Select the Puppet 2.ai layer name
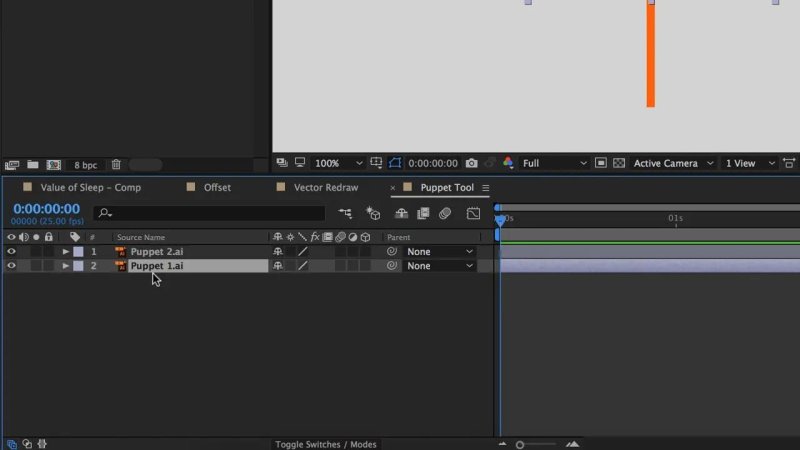Viewport: 800px width, 450px height. [x=157, y=252]
